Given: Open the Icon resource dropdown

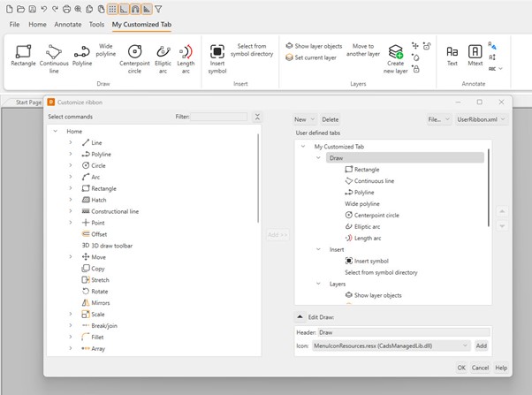Looking at the screenshot, I should 466,346.
